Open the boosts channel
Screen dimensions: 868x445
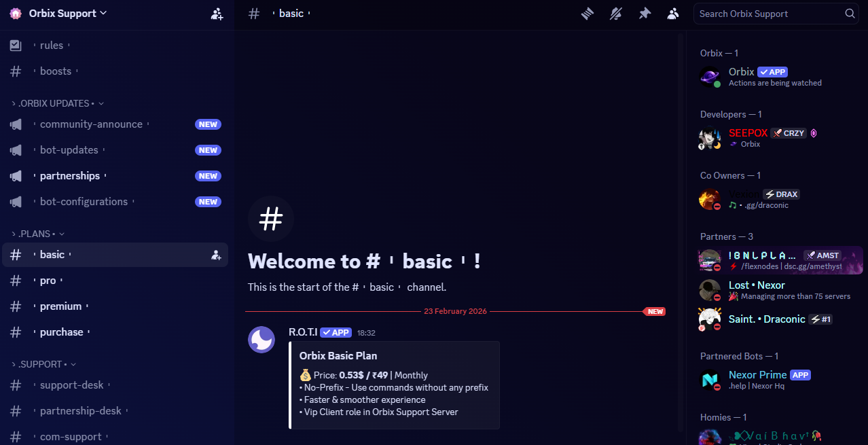pyautogui.click(x=115, y=71)
